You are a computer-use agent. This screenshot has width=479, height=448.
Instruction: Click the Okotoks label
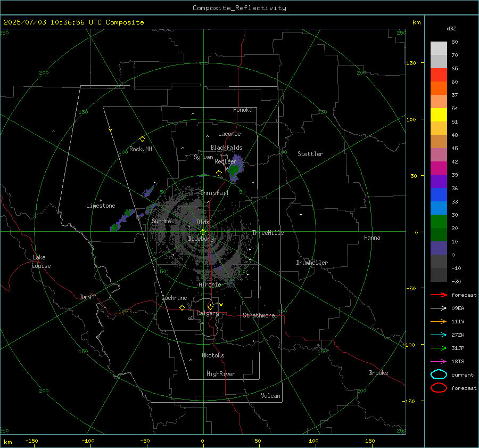point(213,355)
